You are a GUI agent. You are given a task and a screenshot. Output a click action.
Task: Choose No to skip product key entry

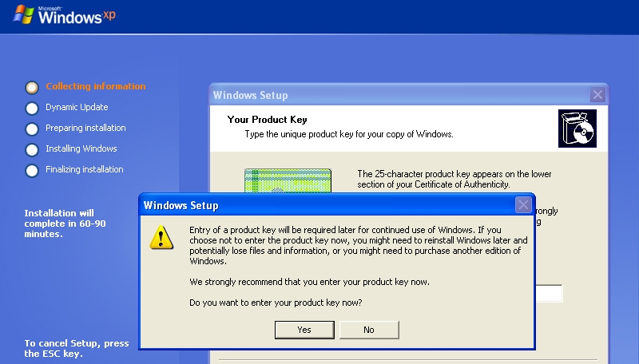(x=369, y=330)
